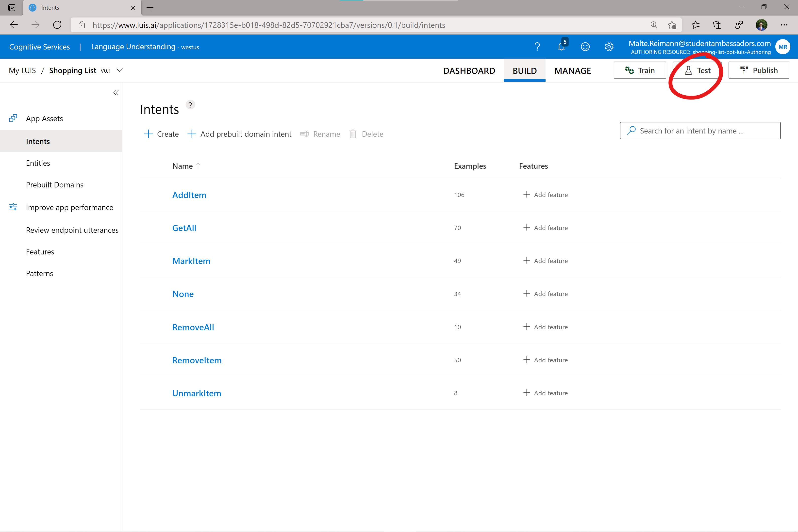Click the Publish button
798x532 pixels.
click(x=759, y=70)
